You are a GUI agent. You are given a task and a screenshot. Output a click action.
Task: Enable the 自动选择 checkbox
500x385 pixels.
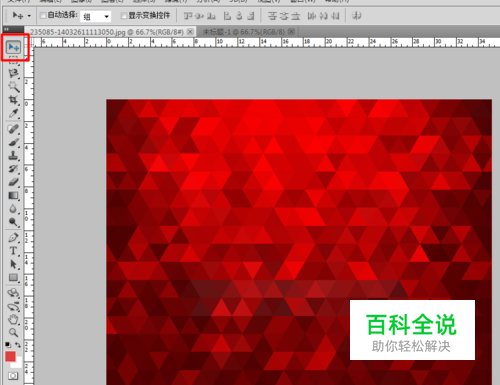click(x=43, y=15)
